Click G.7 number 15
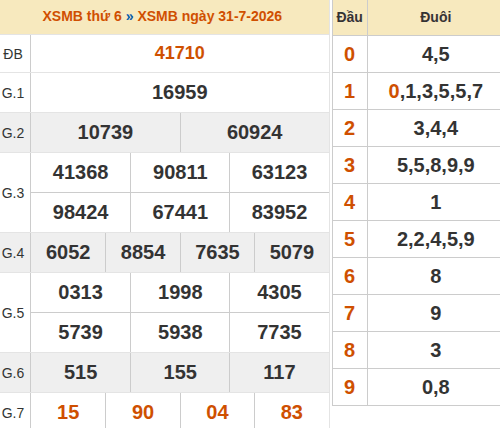 (68, 412)
